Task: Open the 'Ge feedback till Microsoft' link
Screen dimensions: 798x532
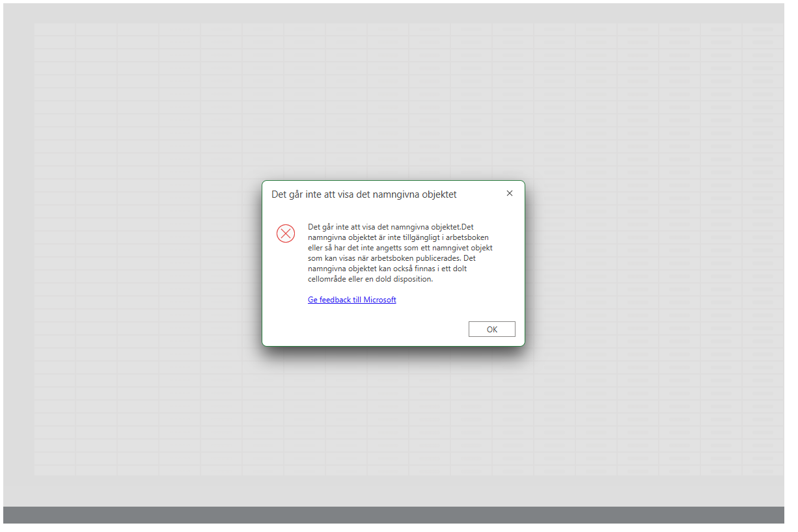Action: tap(351, 300)
